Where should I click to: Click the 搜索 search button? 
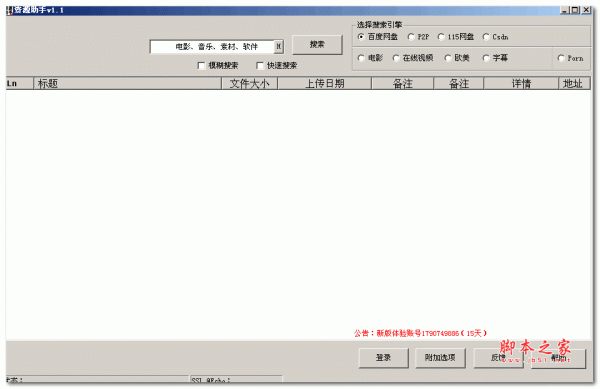[x=317, y=45]
